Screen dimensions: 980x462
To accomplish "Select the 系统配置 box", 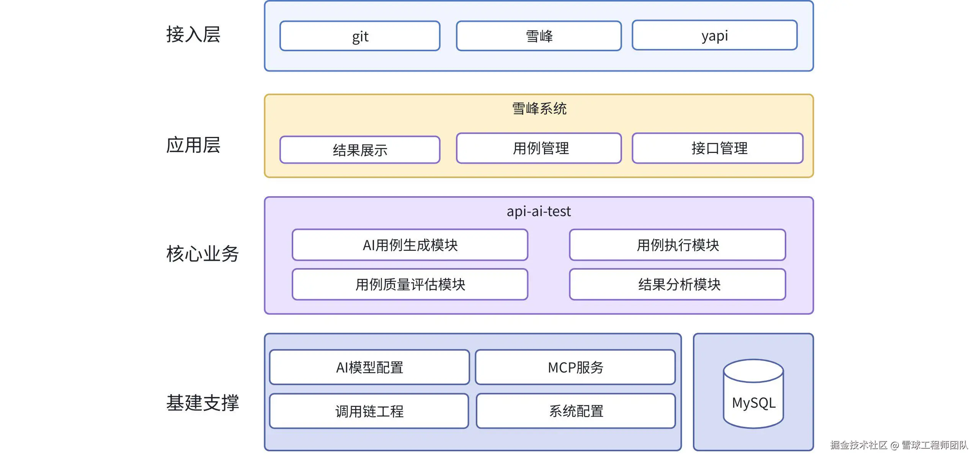I will tap(576, 411).
